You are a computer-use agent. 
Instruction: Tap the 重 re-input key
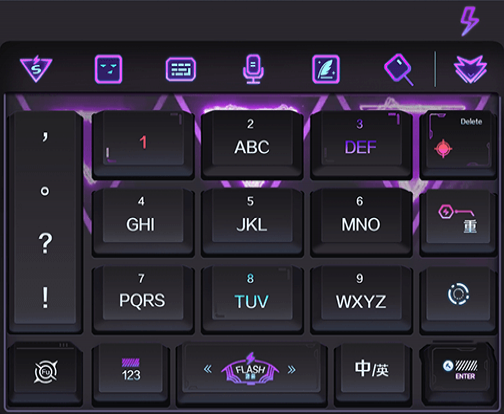click(458, 222)
